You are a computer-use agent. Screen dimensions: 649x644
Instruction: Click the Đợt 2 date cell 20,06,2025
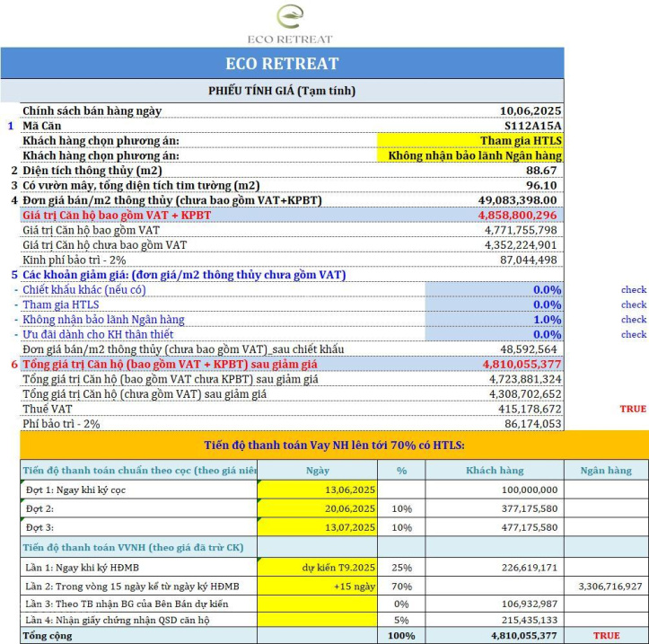318,509
